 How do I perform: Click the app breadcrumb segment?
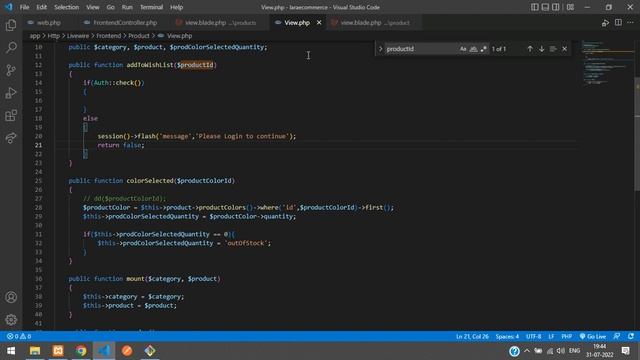35,36
